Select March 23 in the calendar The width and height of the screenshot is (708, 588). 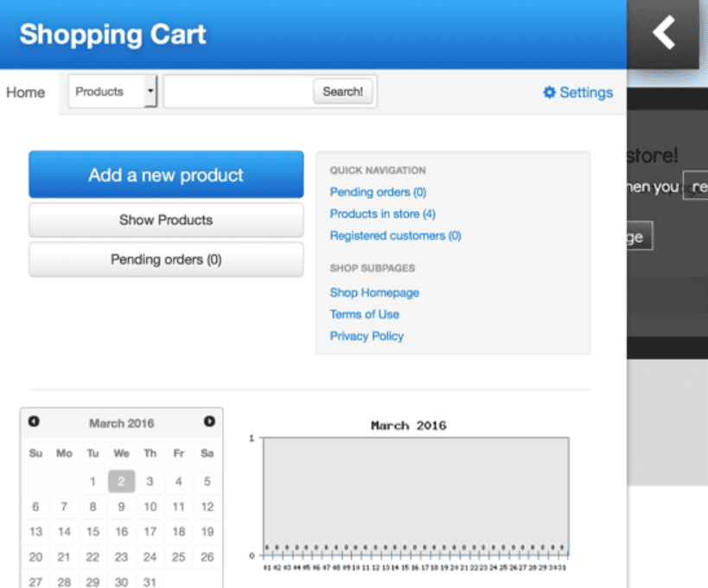click(122, 557)
